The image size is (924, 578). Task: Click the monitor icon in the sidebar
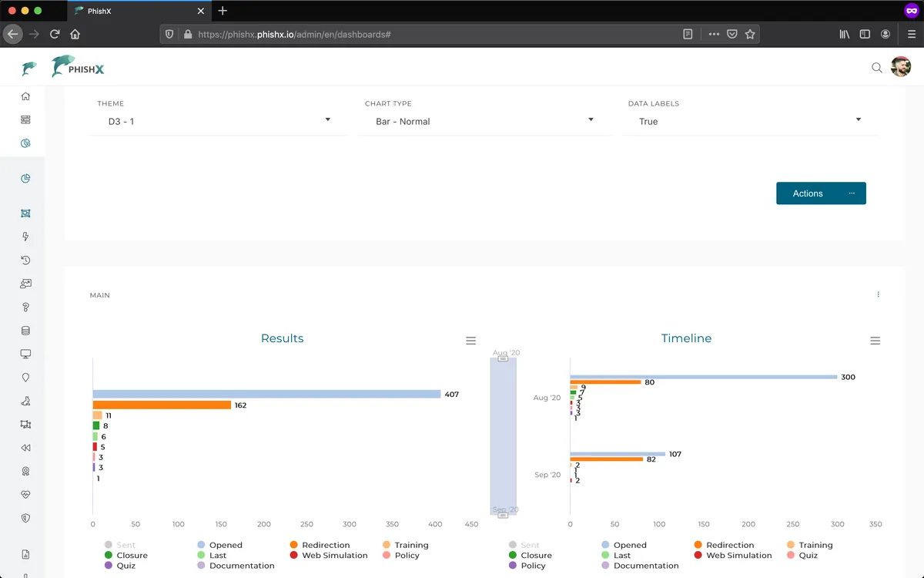[25, 354]
